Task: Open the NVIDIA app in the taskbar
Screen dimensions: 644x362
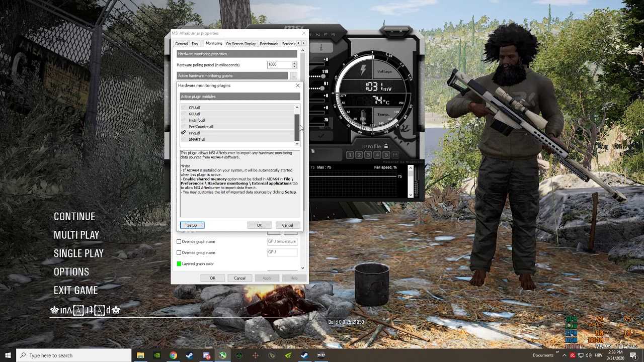Action: [x=157, y=355]
